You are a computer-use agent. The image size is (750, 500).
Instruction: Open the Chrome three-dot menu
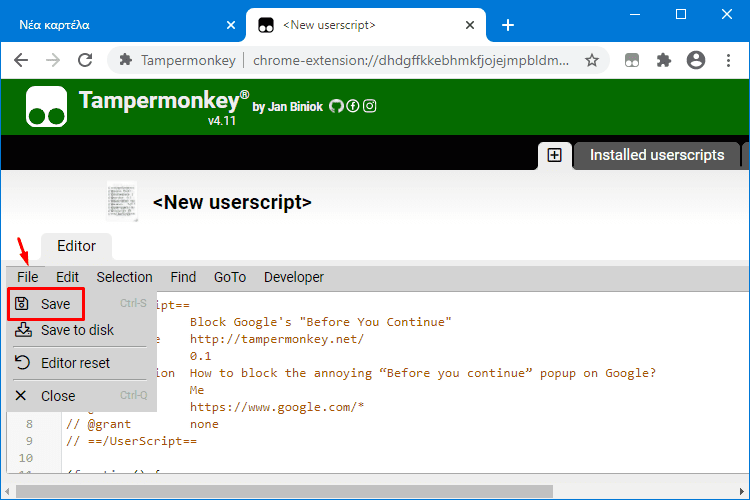[728, 60]
